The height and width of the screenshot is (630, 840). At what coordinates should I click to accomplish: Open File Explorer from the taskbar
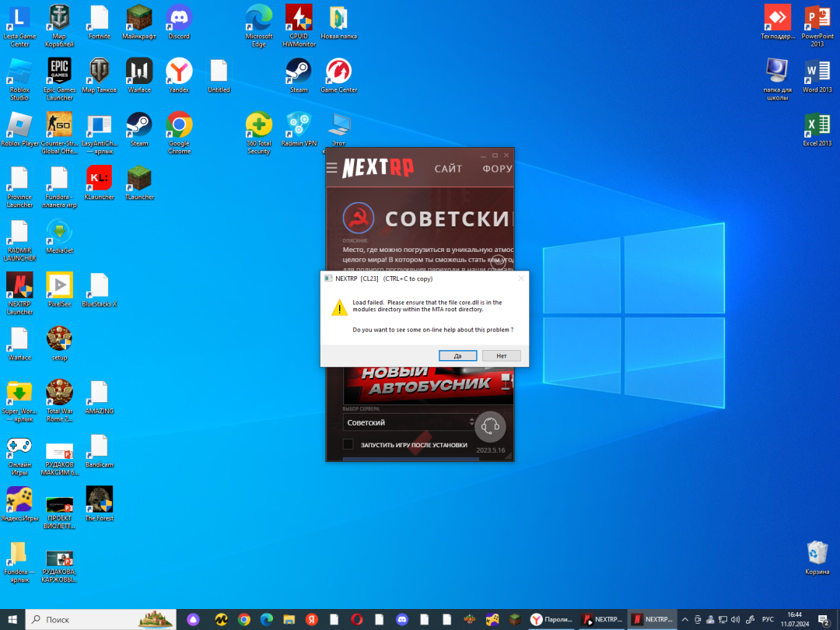289,619
